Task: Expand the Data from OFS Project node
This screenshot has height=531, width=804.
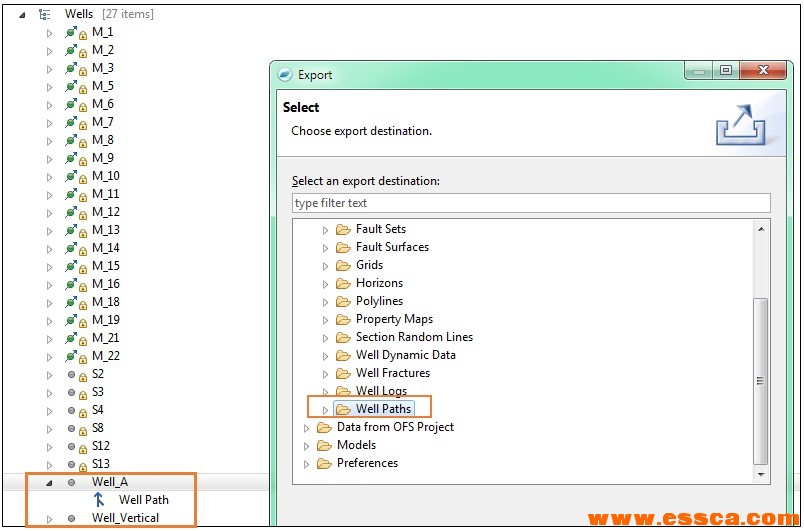Action: tap(306, 427)
